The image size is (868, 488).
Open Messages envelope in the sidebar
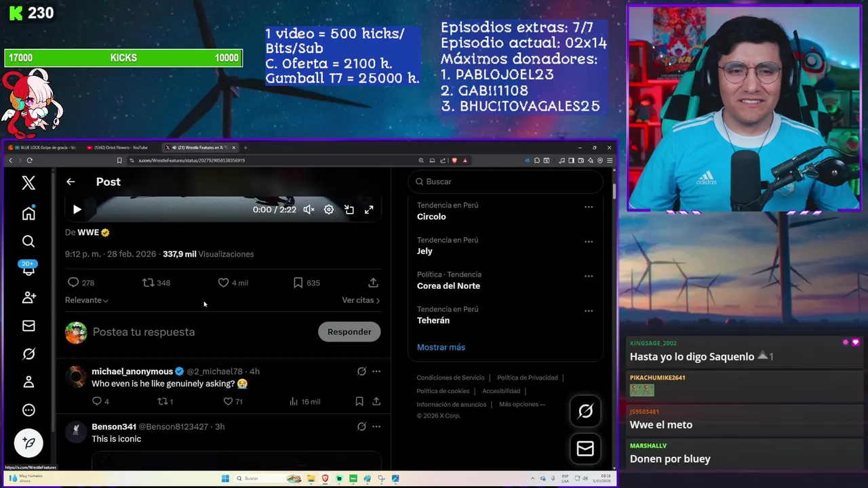pyautogui.click(x=28, y=326)
